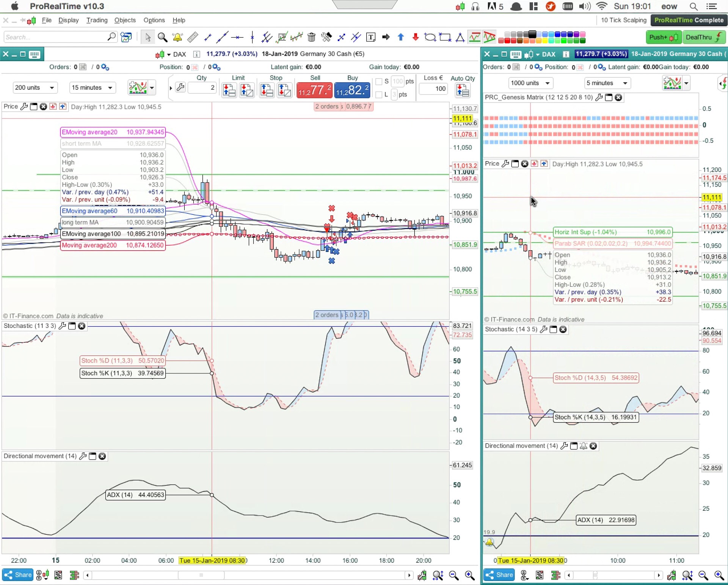The image size is (728, 585).
Task: Toggle the red-green trendline chart toolbar button
Action: (474, 37)
